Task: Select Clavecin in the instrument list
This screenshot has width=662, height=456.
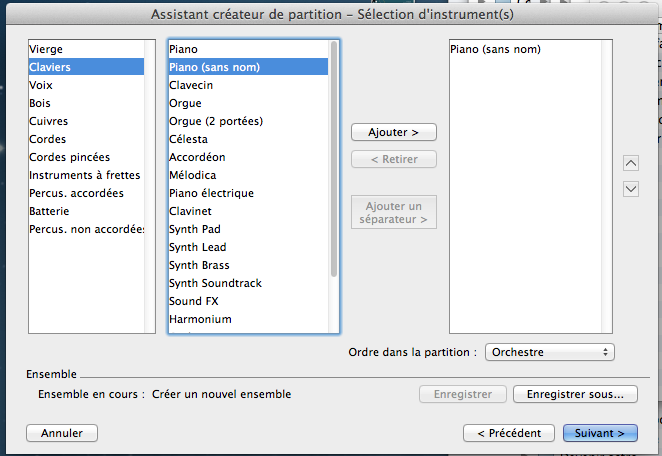Action: (x=191, y=85)
